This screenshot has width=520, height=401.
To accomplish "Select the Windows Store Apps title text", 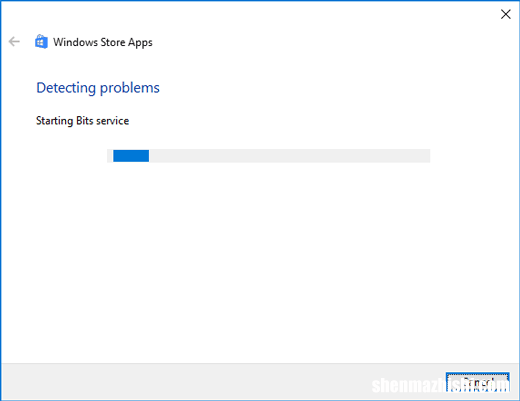I will pos(103,42).
